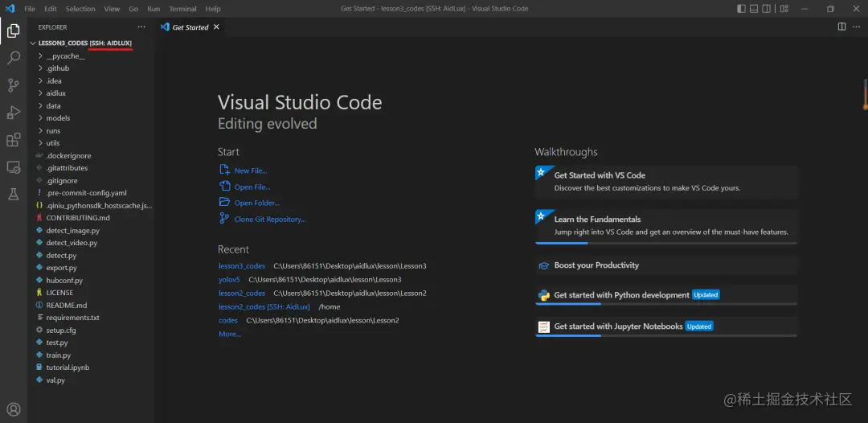The height and width of the screenshot is (423, 868).
Task: Open the Search view in activity bar
Action: (x=14, y=58)
